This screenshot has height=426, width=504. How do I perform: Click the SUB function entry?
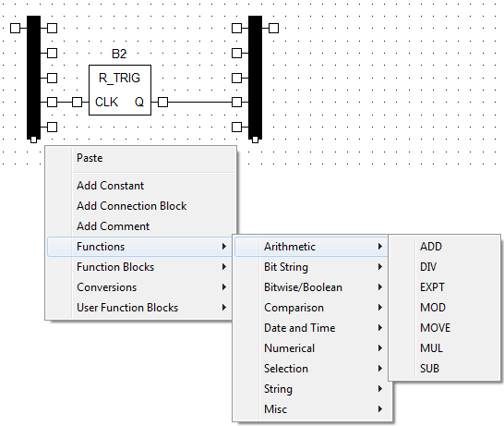coord(444,368)
